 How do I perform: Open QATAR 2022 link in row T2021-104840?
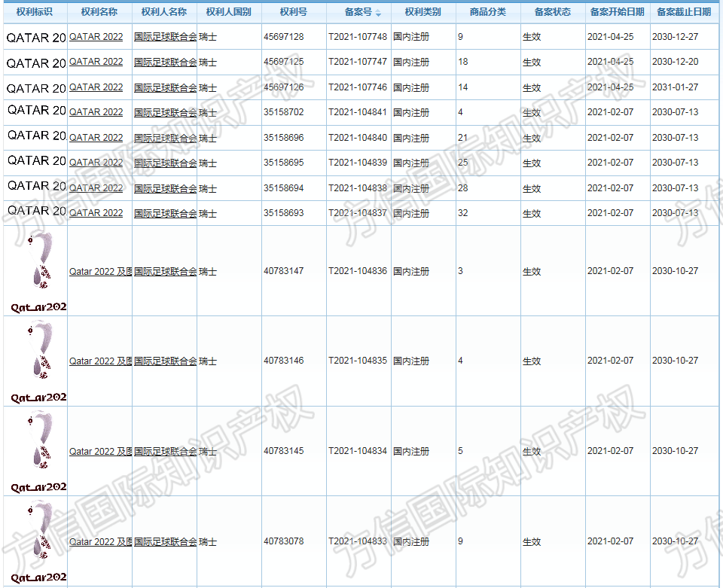point(96,137)
